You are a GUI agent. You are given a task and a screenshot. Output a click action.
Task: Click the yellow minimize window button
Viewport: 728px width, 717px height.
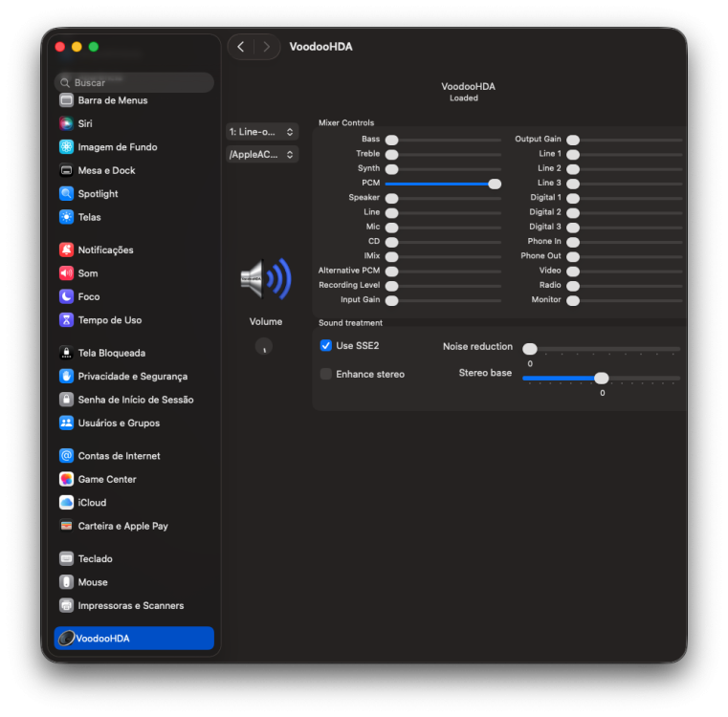(x=77, y=47)
